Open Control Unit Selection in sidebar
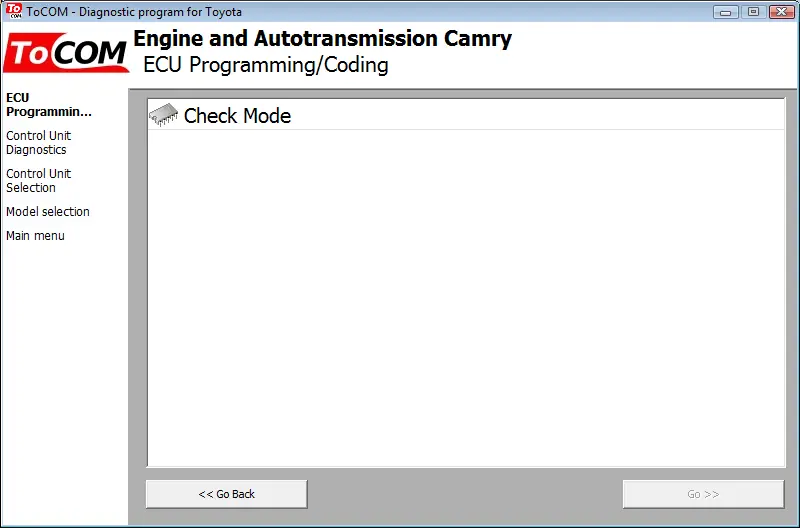Viewport: 800px width, 528px height. tap(39, 181)
